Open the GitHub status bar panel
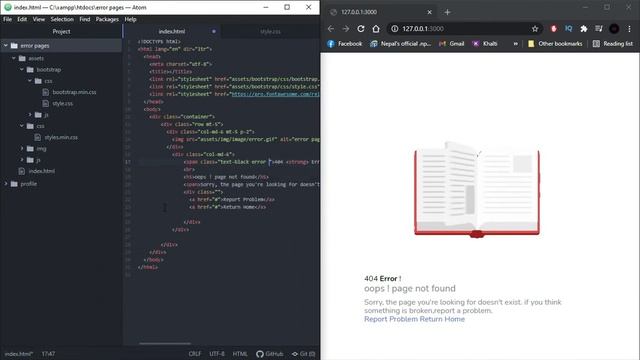Image resolution: width=640 pixels, height=360 pixels. click(x=269, y=354)
